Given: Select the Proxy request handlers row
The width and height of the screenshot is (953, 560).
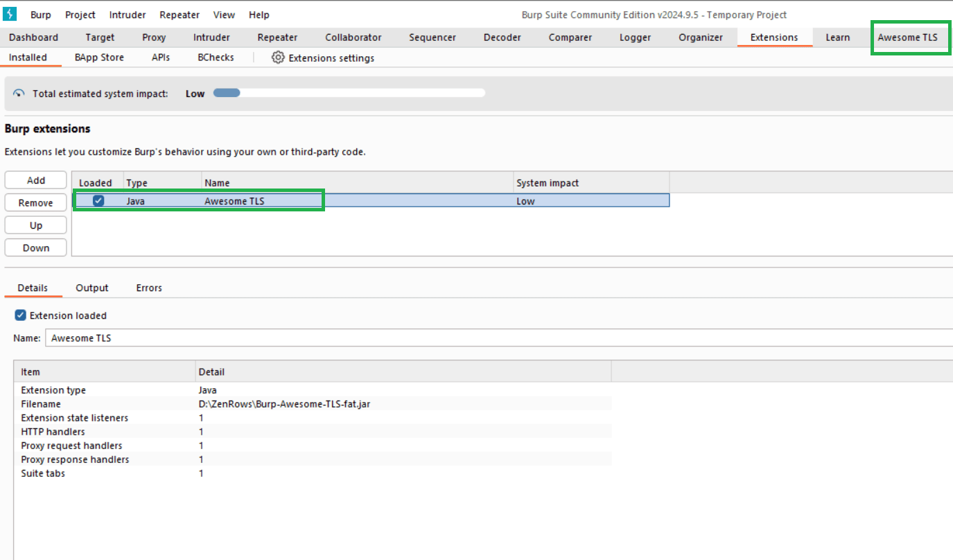Looking at the screenshot, I should coord(313,446).
